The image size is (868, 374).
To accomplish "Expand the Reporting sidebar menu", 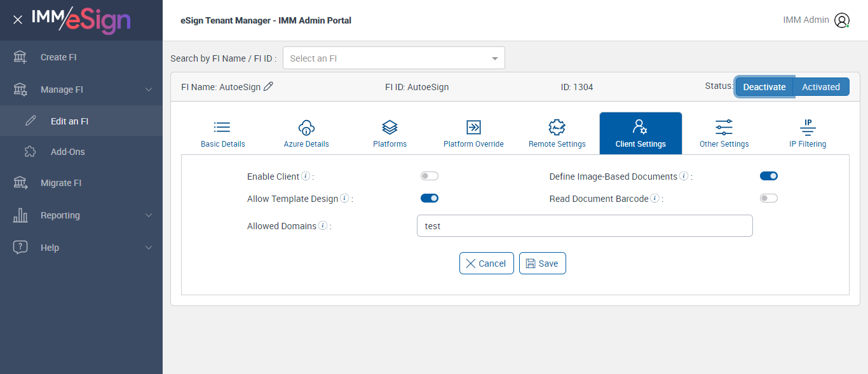I will click(149, 215).
